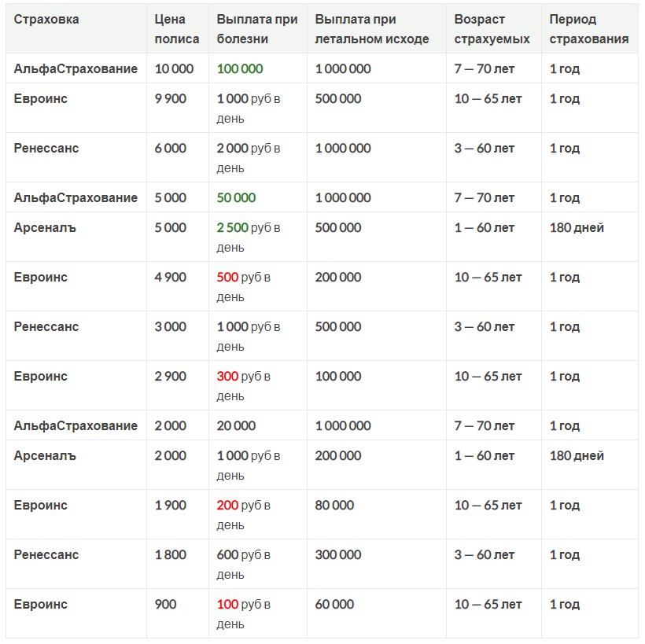Click the "180 дней" period for 5 000 Арсеналъ
This screenshot has width=645, height=644.
click(x=577, y=228)
